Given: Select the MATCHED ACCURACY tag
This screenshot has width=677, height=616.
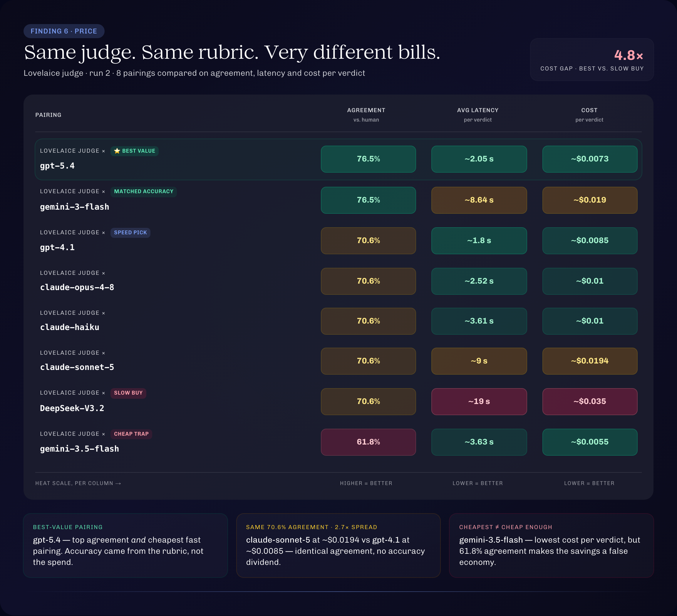Looking at the screenshot, I should pos(143,191).
